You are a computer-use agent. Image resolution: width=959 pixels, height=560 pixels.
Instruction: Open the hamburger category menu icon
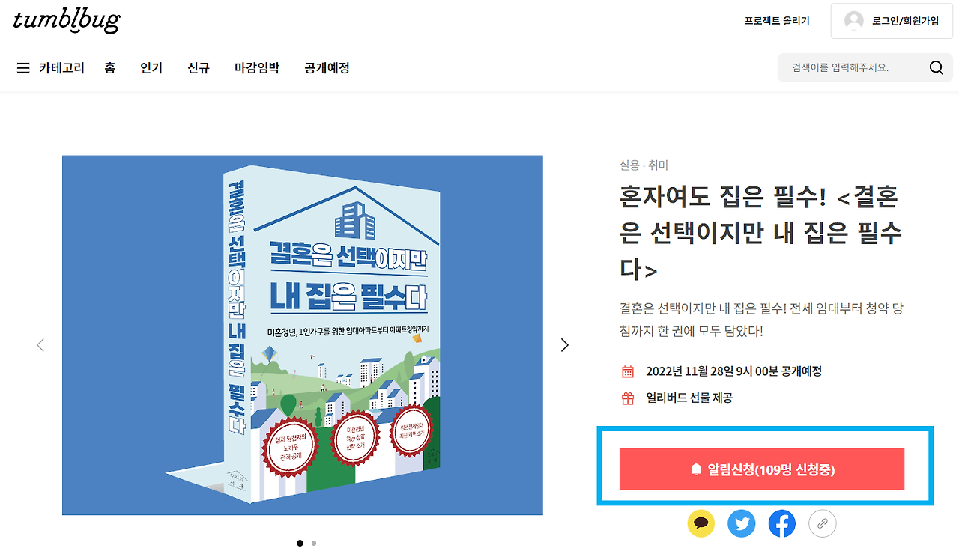point(23,68)
